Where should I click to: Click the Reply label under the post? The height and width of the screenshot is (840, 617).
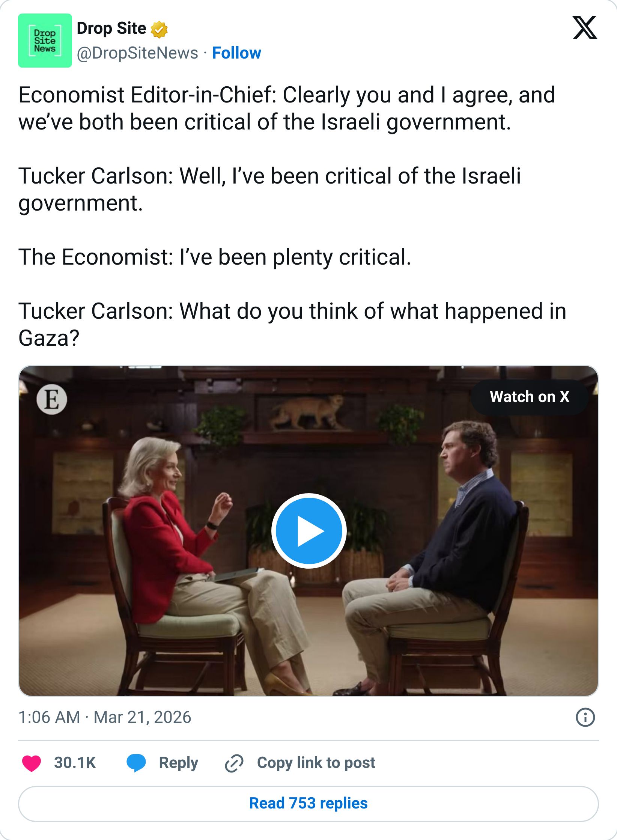pos(178,762)
